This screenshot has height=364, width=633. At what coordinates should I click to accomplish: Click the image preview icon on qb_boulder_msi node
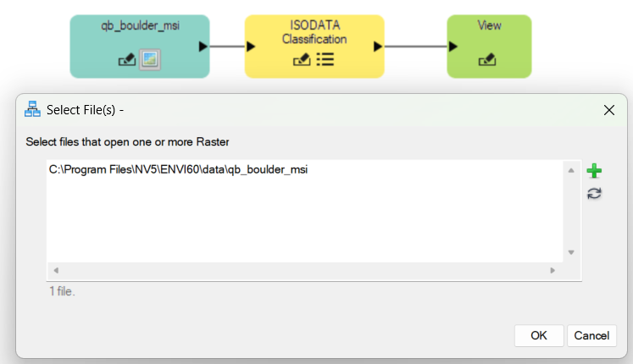pyautogui.click(x=149, y=59)
